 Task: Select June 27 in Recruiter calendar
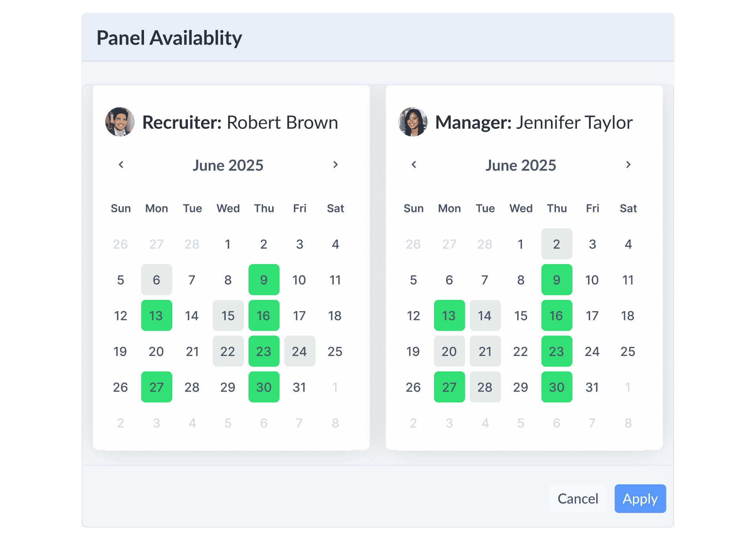coord(157,387)
